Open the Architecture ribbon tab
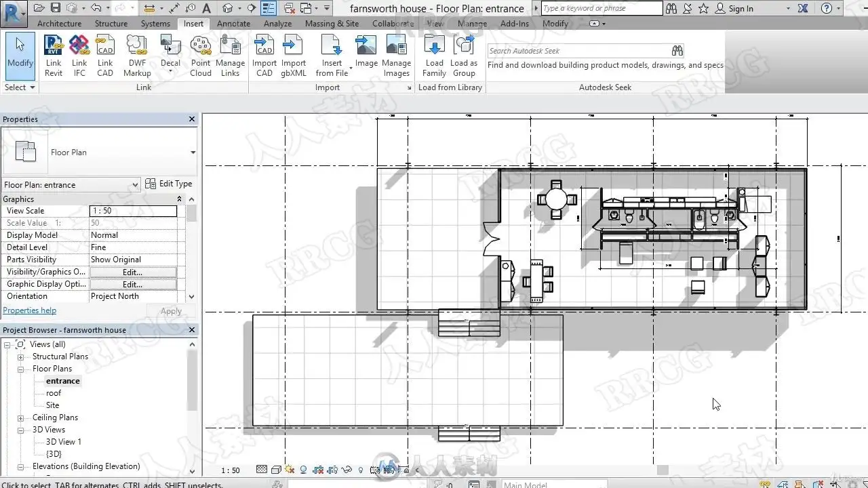 59,24
